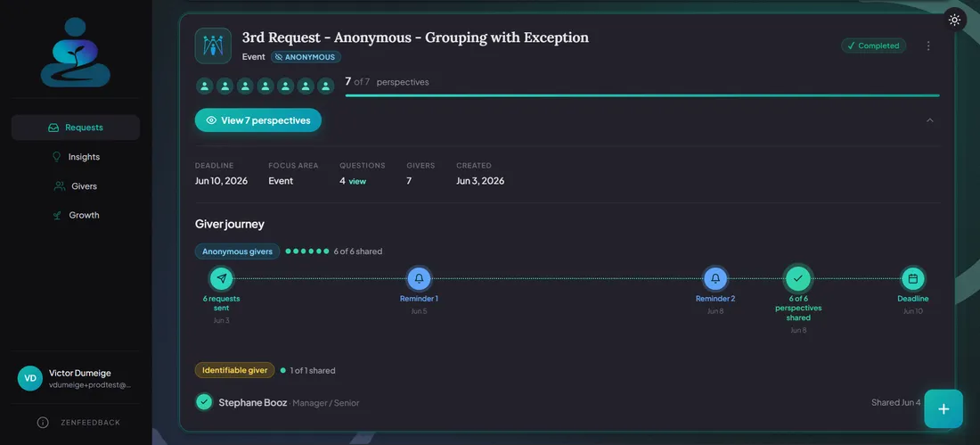Click the created date Jun 3, 2026

(x=480, y=181)
